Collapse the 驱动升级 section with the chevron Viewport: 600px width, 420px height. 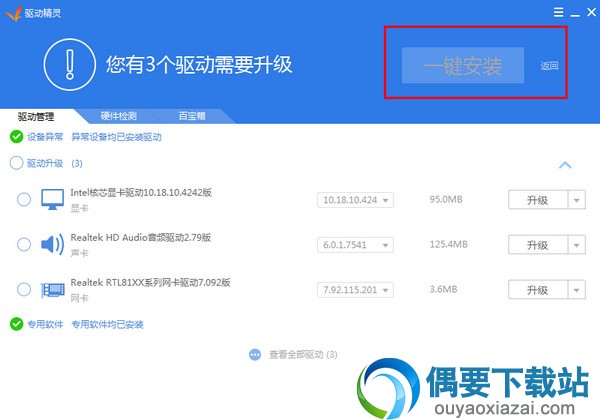(565, 165)
